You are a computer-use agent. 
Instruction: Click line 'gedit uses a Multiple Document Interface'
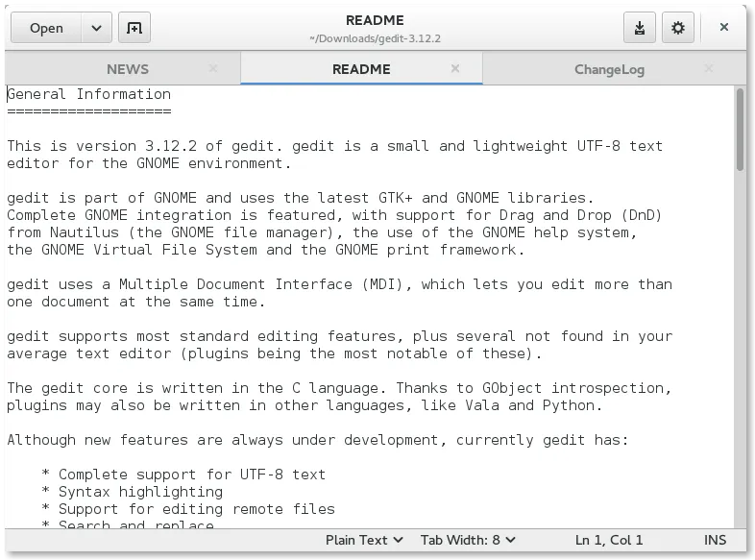[x=339, y=284]
